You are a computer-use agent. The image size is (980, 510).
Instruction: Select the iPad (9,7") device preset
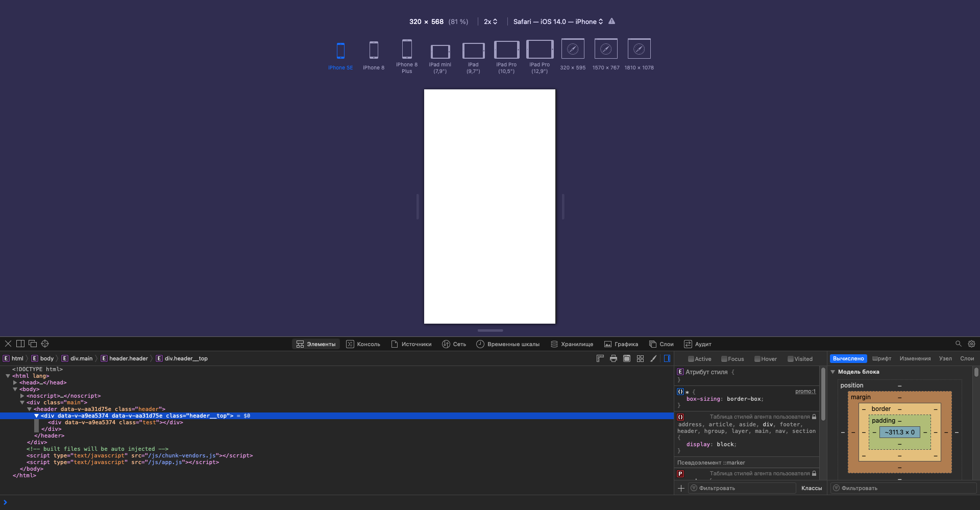pyautogui.click(x=473, y=58)
